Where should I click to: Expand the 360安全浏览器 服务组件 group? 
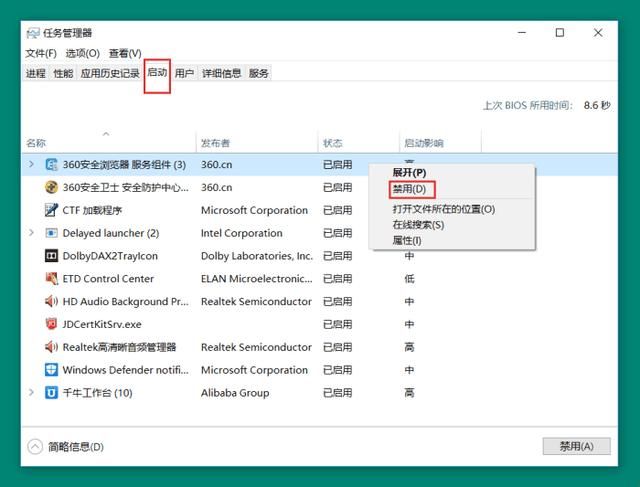31,164
